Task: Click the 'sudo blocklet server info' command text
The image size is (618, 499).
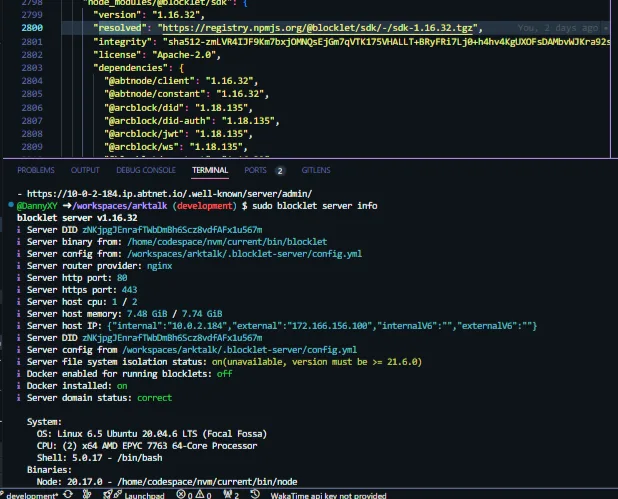Action: 315,206
